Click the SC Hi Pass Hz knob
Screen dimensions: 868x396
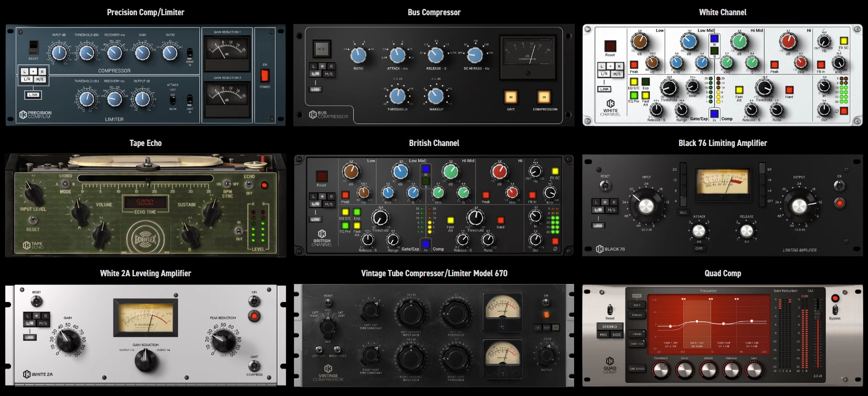click(475, 55)
